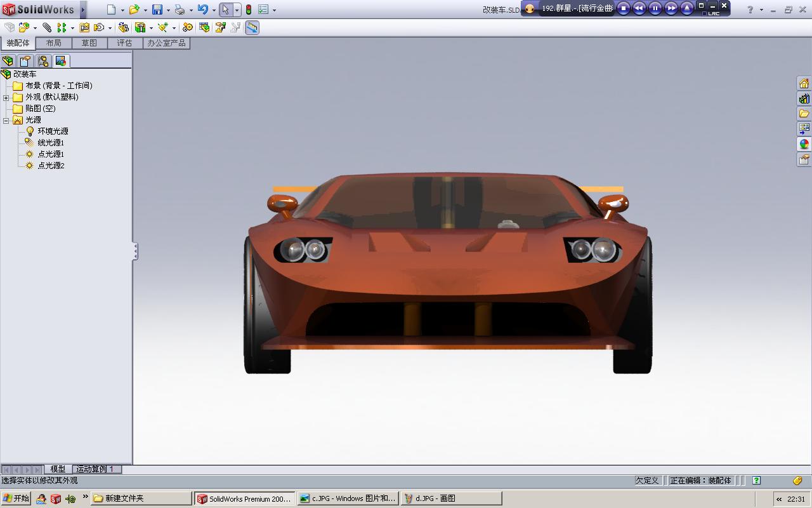Click the Rebuild traffic light icon
Screen dimensions: 812x508
point(249,10)
